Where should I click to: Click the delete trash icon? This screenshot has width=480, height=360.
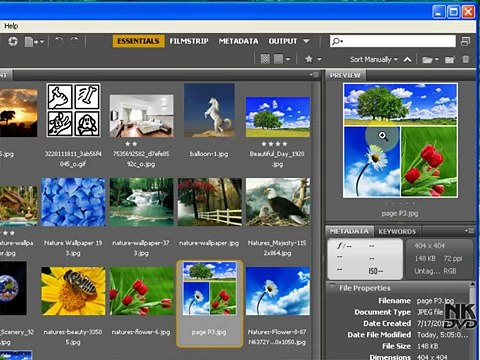(x=466, y=59)
